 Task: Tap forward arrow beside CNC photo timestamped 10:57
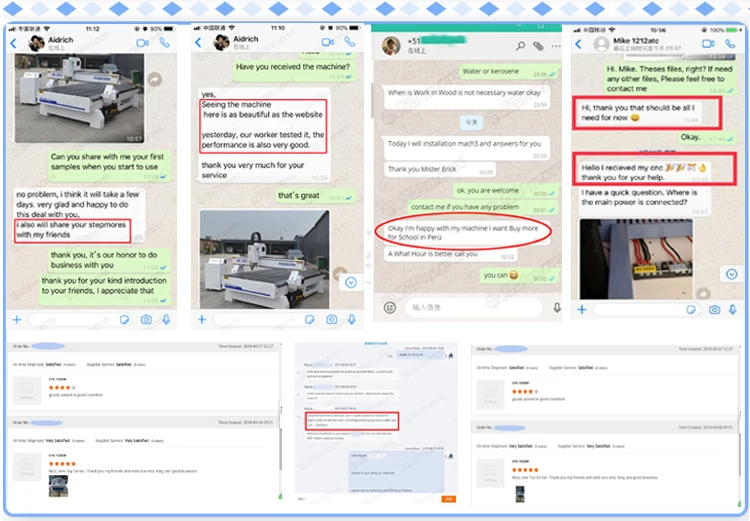point(154,79)
